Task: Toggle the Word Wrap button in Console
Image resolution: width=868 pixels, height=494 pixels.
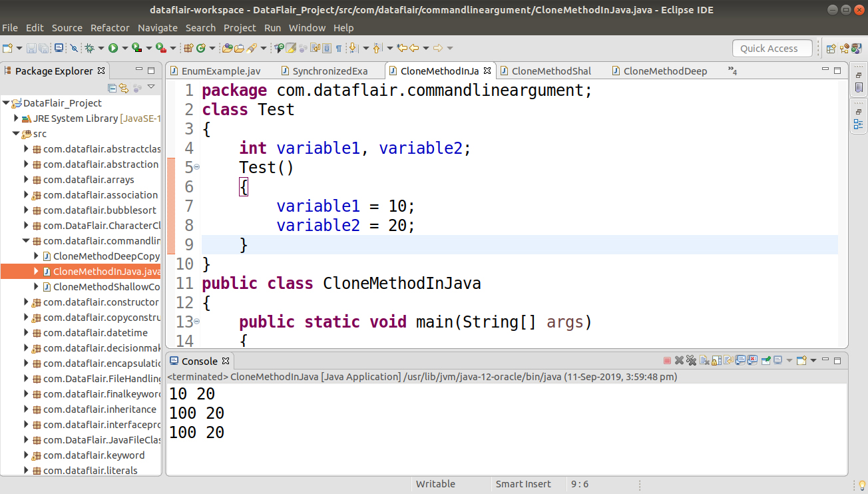Action: (728, 360)
